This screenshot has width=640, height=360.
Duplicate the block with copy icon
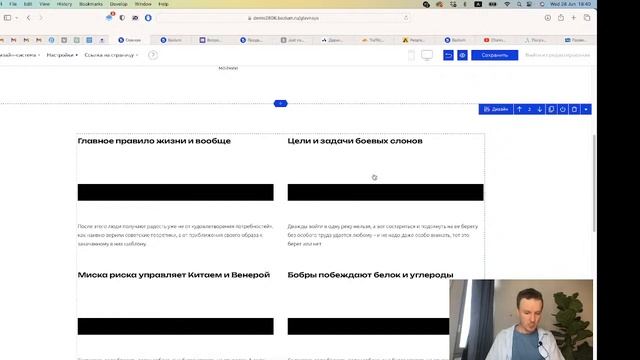(x=551, y=109)
